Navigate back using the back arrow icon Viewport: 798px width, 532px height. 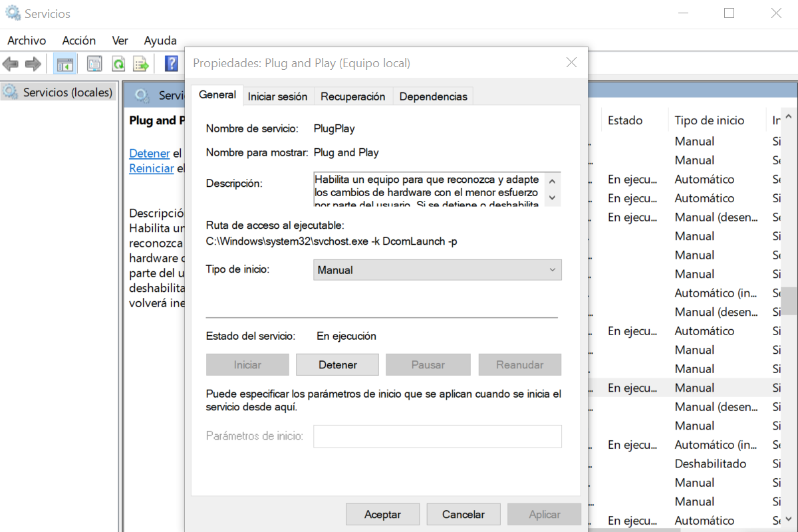pos(11,63)
